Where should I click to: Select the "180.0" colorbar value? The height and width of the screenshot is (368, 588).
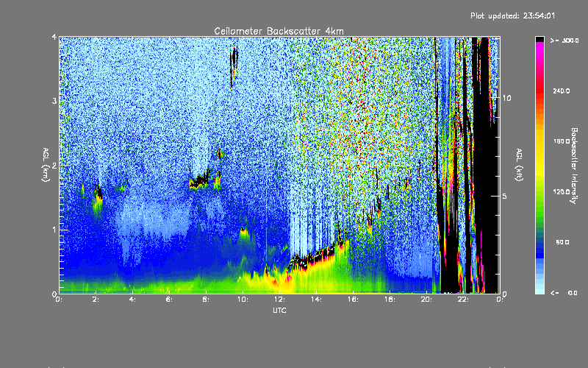coord(562,141)
